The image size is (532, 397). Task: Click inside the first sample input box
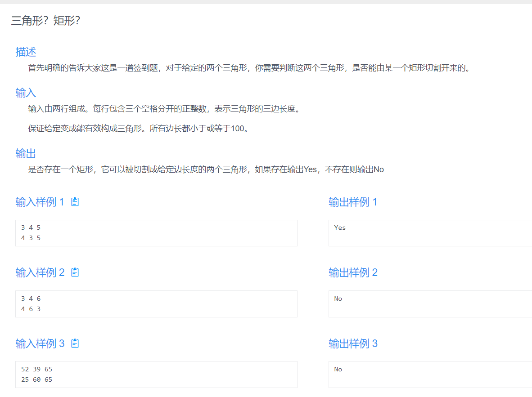coord(156,233)
